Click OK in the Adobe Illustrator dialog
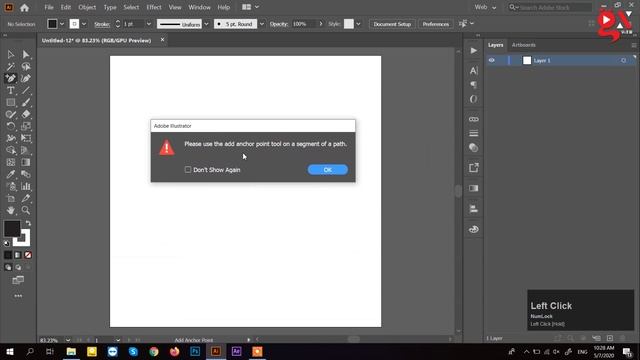The image size is (640, 360). pyautogui.click(x=328, y=170)
